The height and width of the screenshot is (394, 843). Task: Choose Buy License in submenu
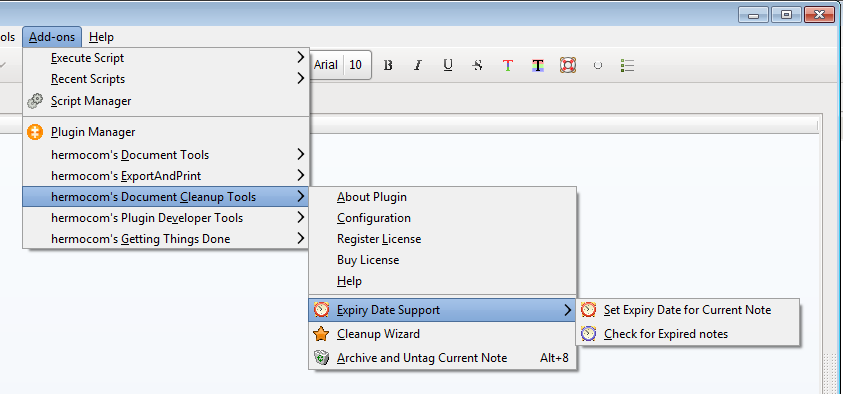[x=442, y=260]
